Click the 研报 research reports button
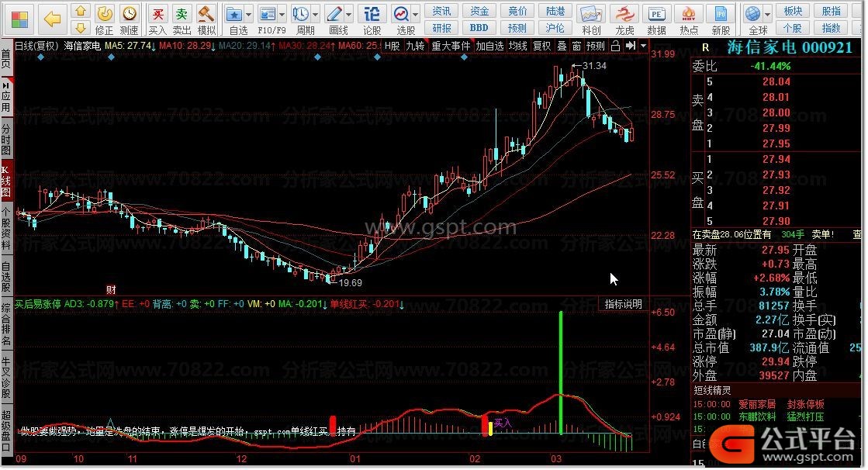 (441, 28)
